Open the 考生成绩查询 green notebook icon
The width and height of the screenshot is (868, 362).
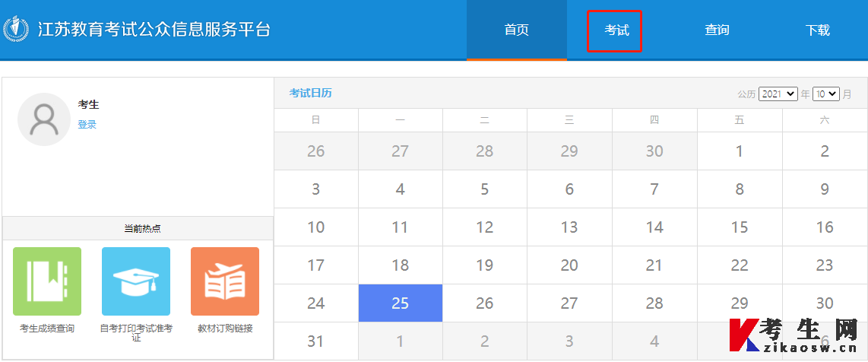click(47, 281)
